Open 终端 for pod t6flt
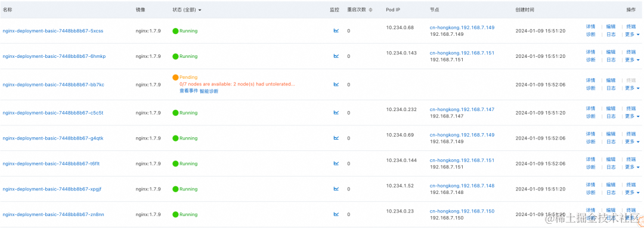Image resolution: width=644 pixels, height=228 pixels. coord(631,160)
